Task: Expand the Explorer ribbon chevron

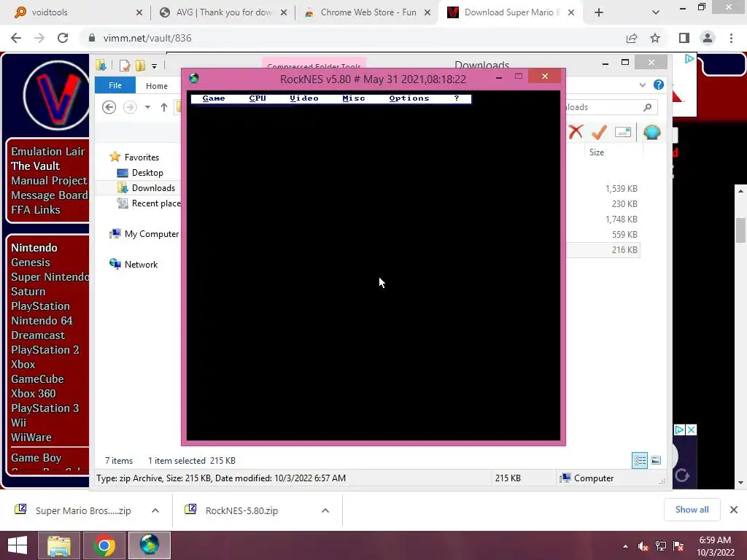Action: pos(643,85)
